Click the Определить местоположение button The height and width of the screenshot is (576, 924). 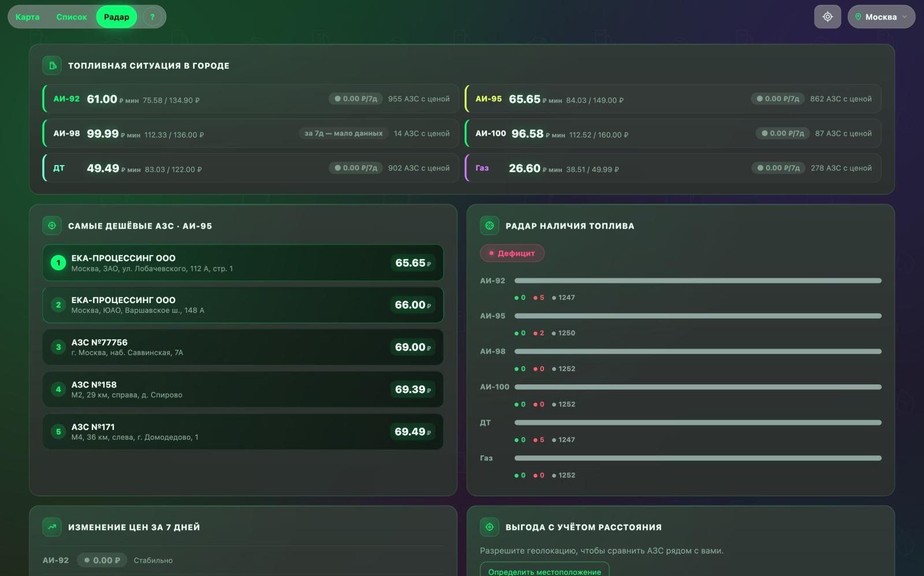(x=545, y=570)
